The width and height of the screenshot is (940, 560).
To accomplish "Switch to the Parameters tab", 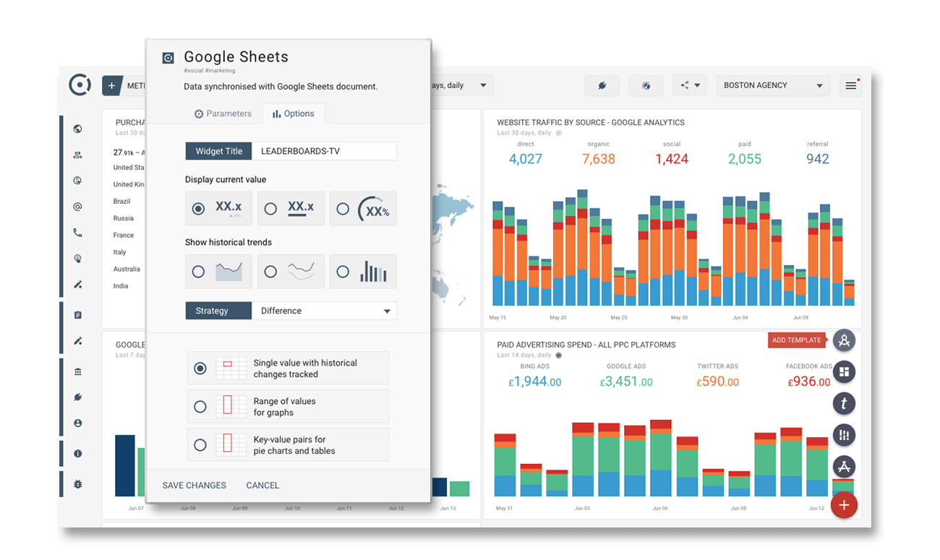I will 223,113.
